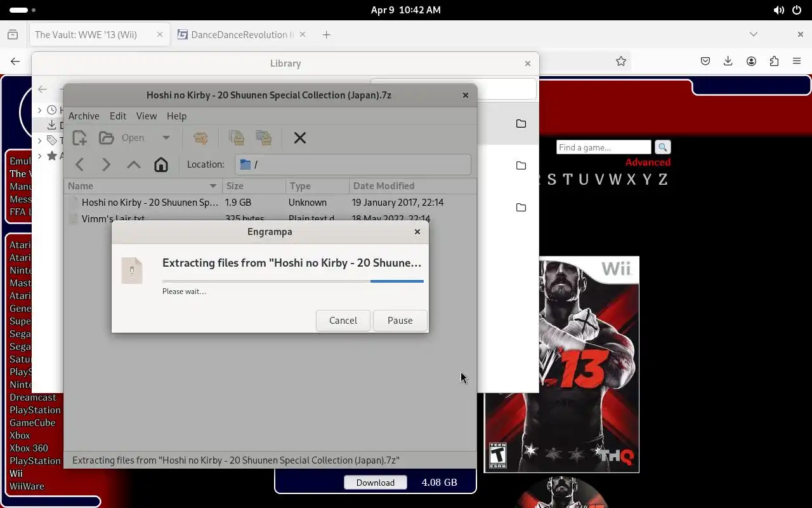
Task: Click the game search magnifier button
Action: tap(662, 147)
